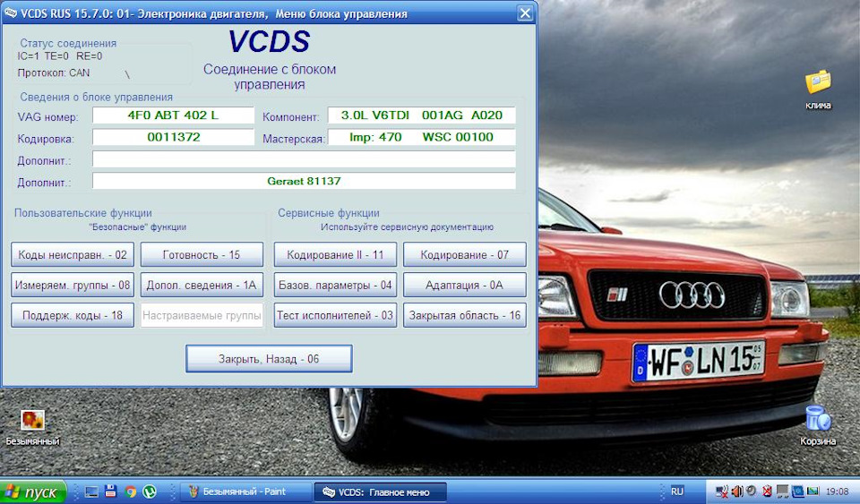Open the Коды неисправн. - 02 function

tap(73, 255)
